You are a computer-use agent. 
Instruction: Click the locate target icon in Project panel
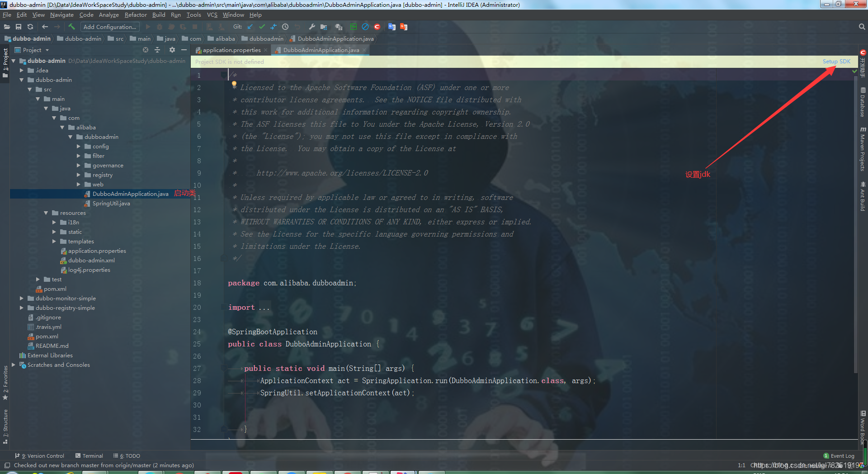click(x=146, y=50)
